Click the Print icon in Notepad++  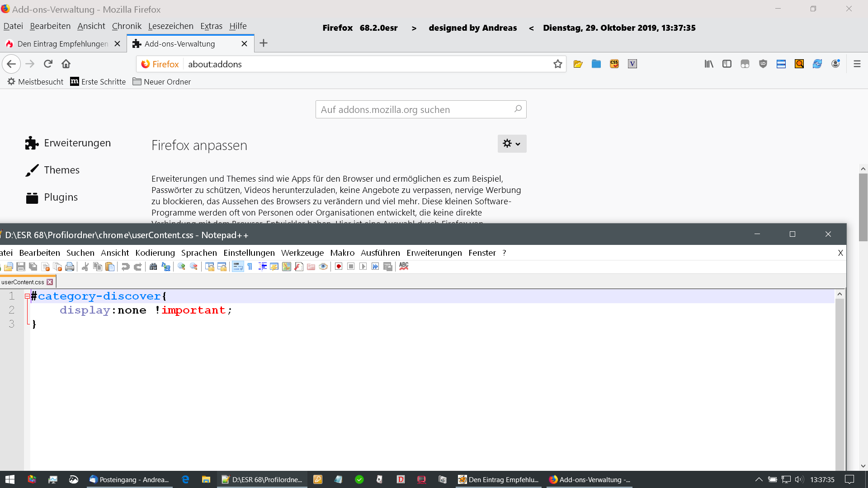70,267
